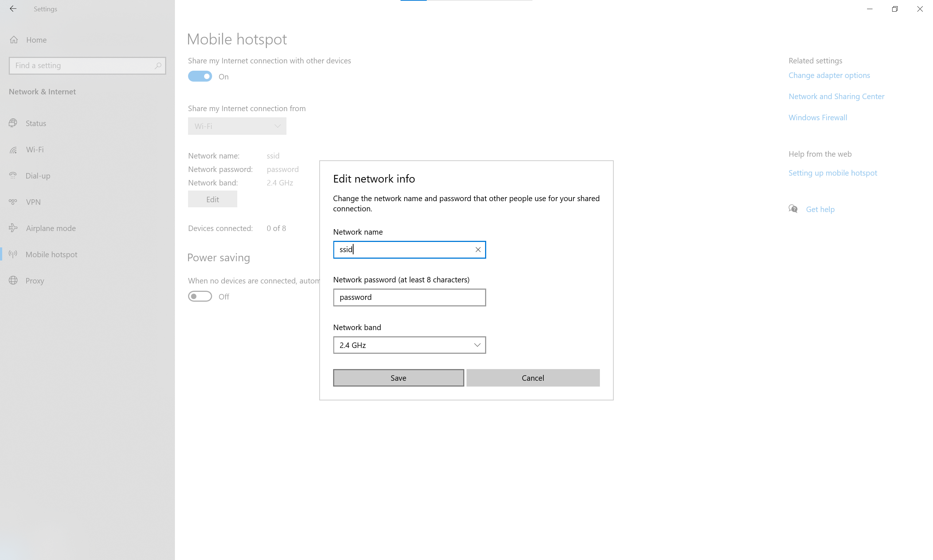Expand the Network band dropdown
Image resolution: width=933 pixels, height=560 pixels.
(409, 345)
